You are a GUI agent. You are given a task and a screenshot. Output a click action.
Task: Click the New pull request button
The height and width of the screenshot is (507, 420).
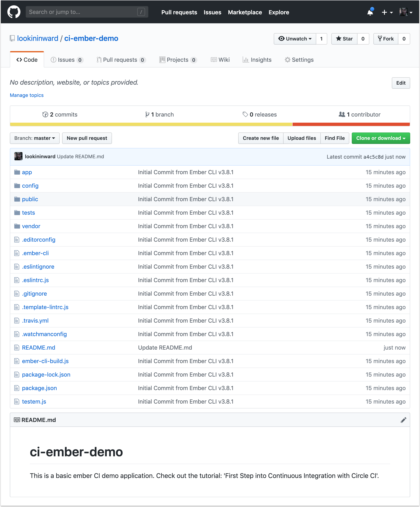[87, 138]
